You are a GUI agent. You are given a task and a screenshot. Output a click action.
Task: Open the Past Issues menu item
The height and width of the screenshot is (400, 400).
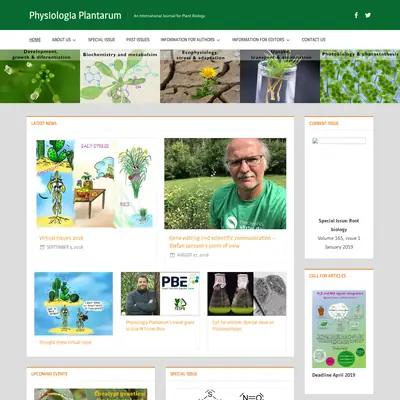[138, 40]
